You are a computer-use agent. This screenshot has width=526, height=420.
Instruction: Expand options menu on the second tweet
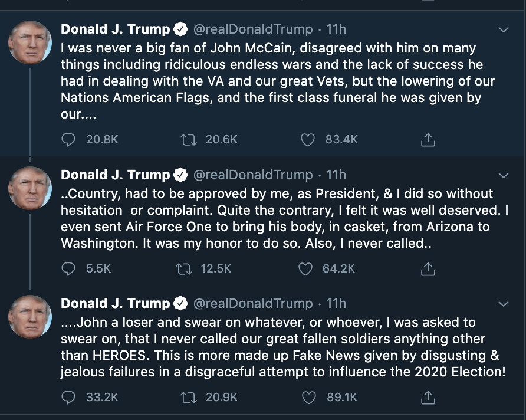pyautogui.click(x=503, y=175)
